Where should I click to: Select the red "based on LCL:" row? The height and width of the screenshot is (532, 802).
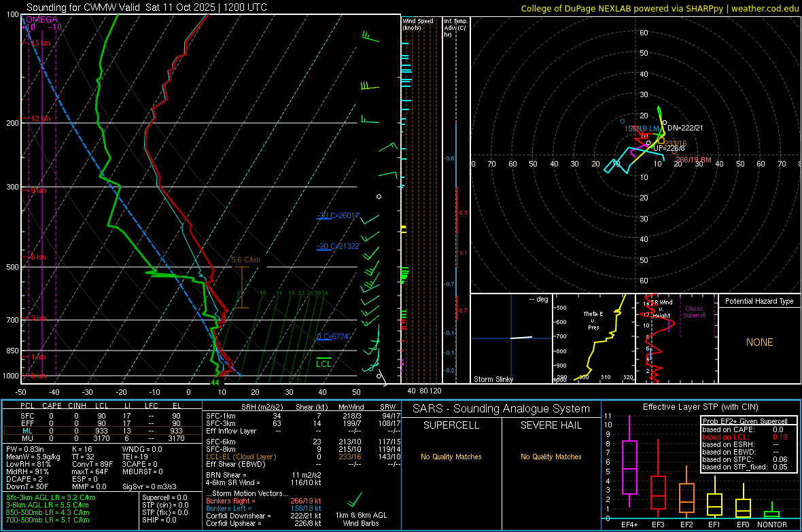point(745,437)
